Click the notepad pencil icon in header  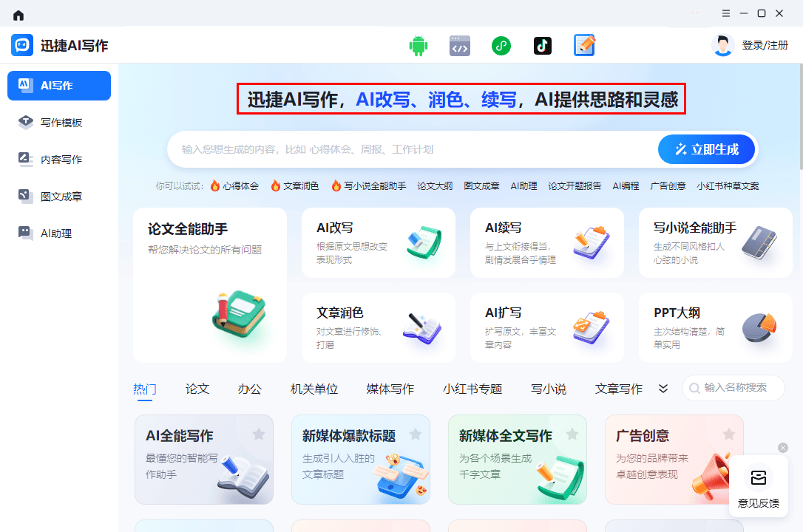click(584, 45)
